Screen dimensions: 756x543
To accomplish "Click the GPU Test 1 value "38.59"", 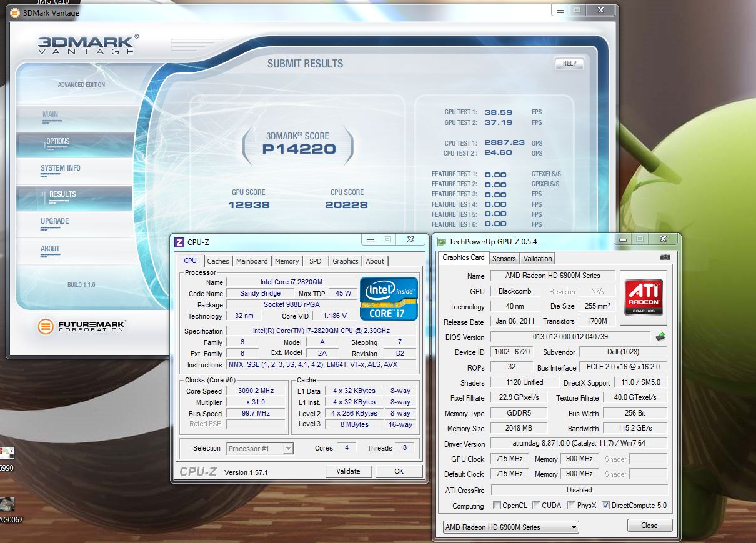I will point(499,112).
